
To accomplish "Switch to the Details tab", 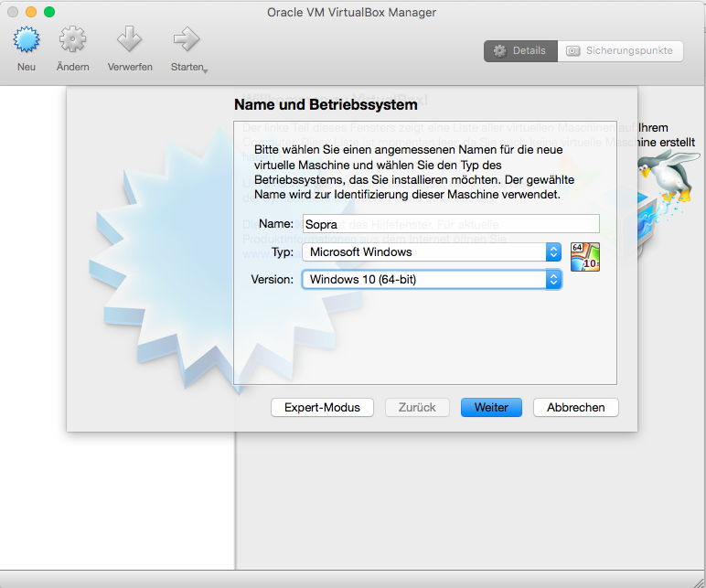I will [x=519, y=51].
